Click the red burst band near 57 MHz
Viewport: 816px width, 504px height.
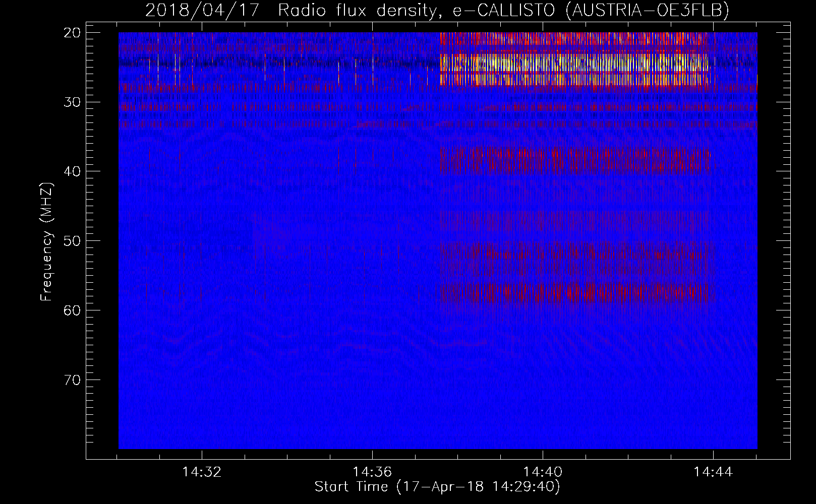(575, 293)
